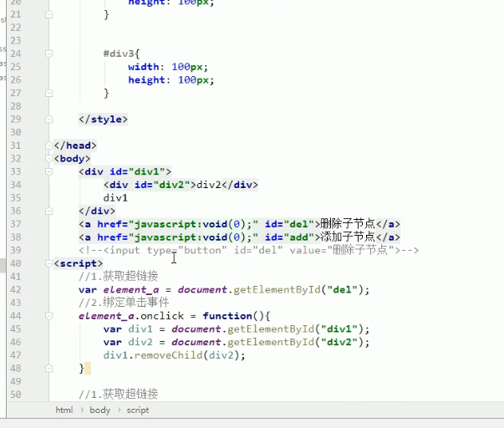This screenshot has height=428, width=504.
Task: Click the element_a variable declaration on line 42
Action: (x=131, y=290)
